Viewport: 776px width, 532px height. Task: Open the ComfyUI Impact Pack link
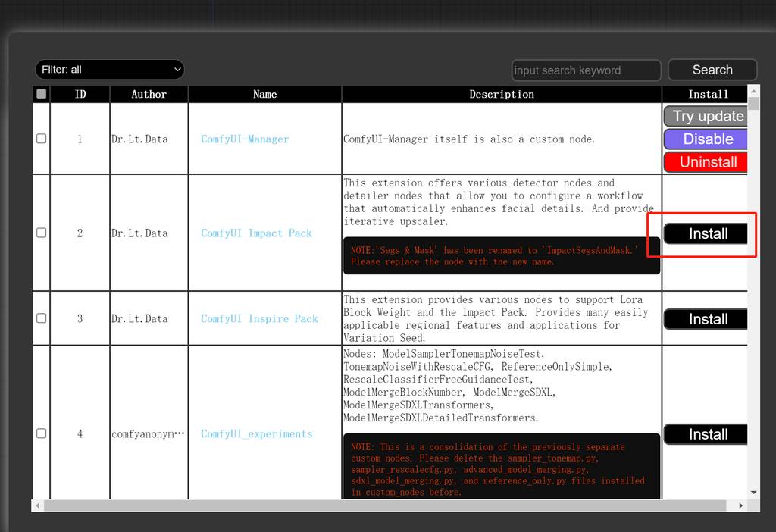point(256,233)
